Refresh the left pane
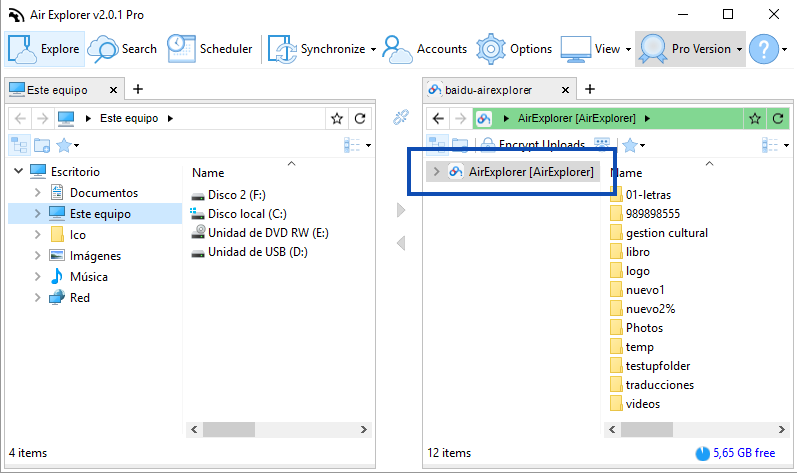Screen dimensions: 797x473 (360, 118)
